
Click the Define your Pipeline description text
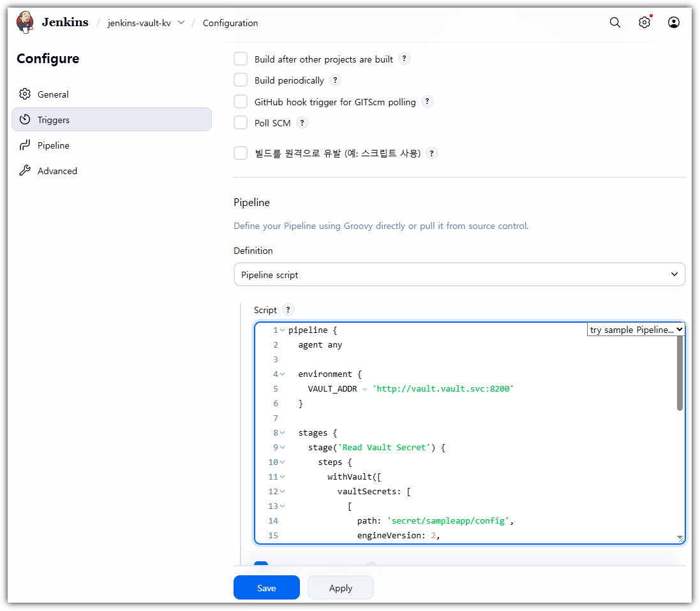tap(381, 226)
